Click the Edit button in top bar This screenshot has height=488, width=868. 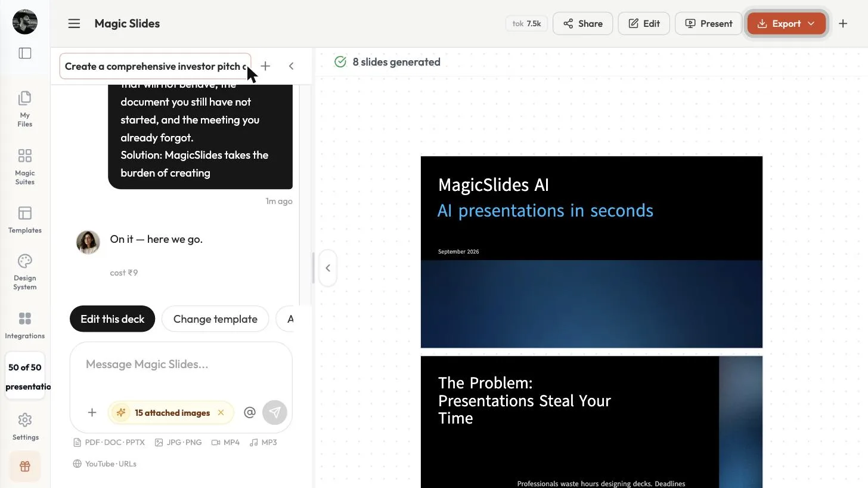click(644, 23)
